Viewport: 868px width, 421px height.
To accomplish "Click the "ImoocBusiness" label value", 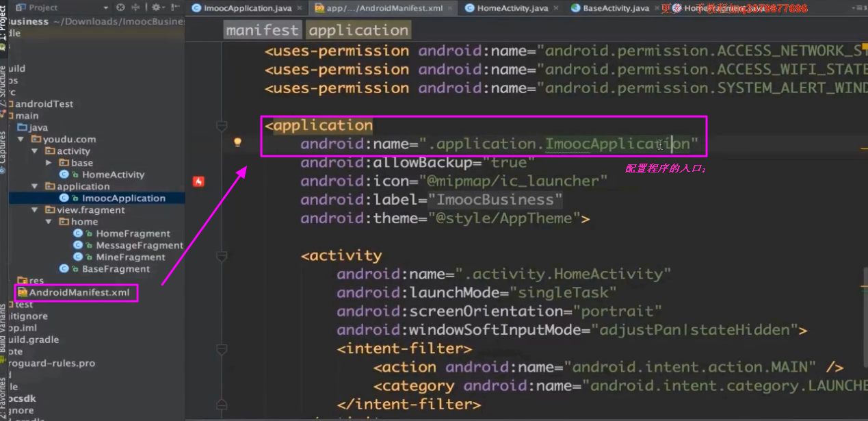I will click(495, 199).
